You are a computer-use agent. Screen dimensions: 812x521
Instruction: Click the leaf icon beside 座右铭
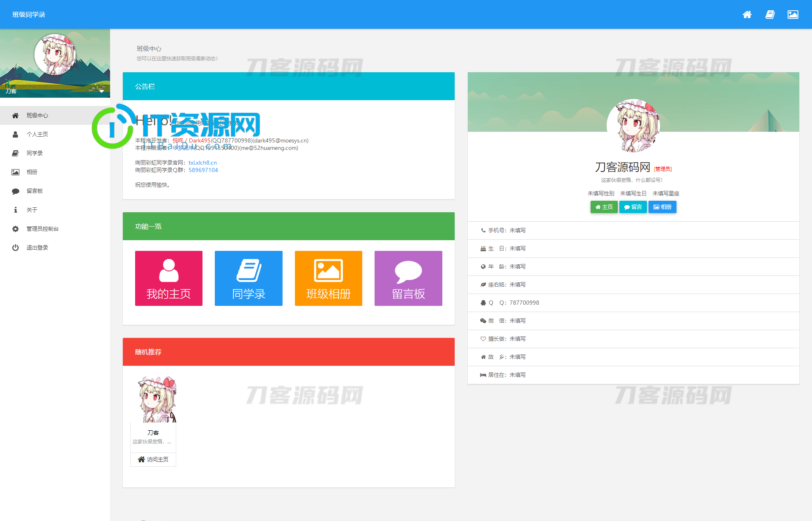[483, 285]
